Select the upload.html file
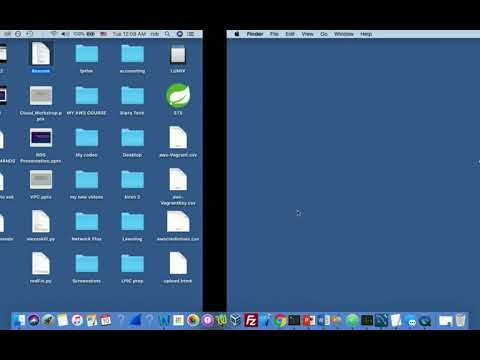Screen dimensions: 480x360 tap(178, 268)
